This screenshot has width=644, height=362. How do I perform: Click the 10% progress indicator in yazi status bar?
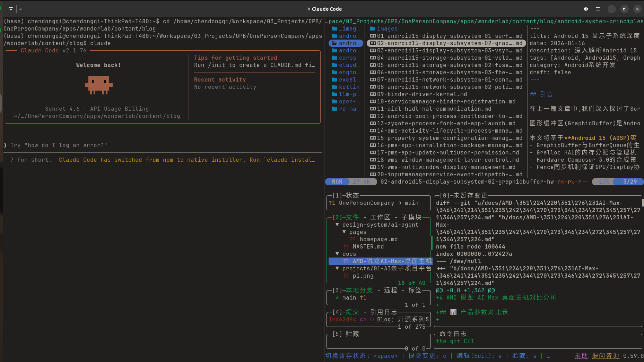[x=604, y=182]
